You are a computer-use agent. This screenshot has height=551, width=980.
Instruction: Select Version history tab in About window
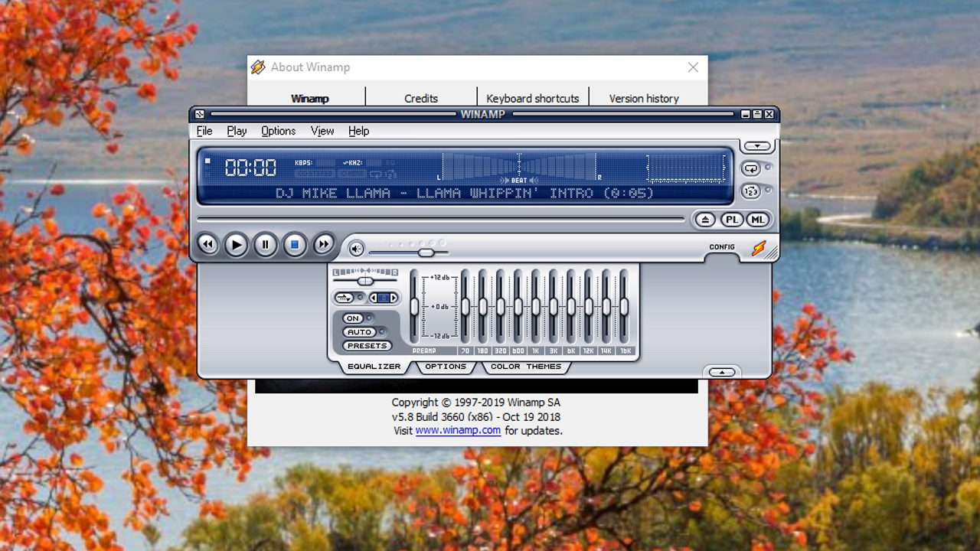tap(644, 98)
